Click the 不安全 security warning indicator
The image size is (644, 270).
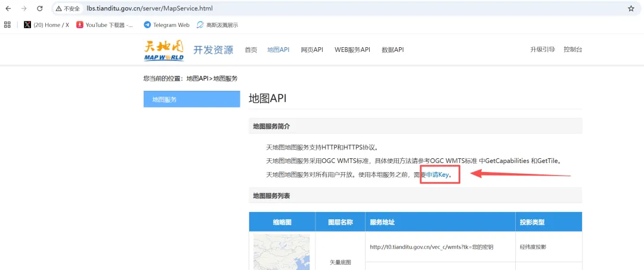click(x=68, y=8)
